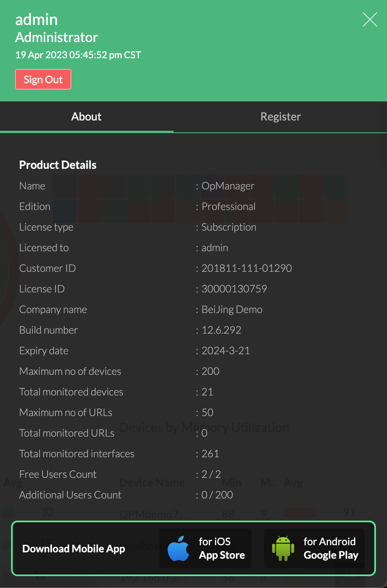The image size is (387, 588).
Task: Click the Sign Out button
Action: (43, 79)
